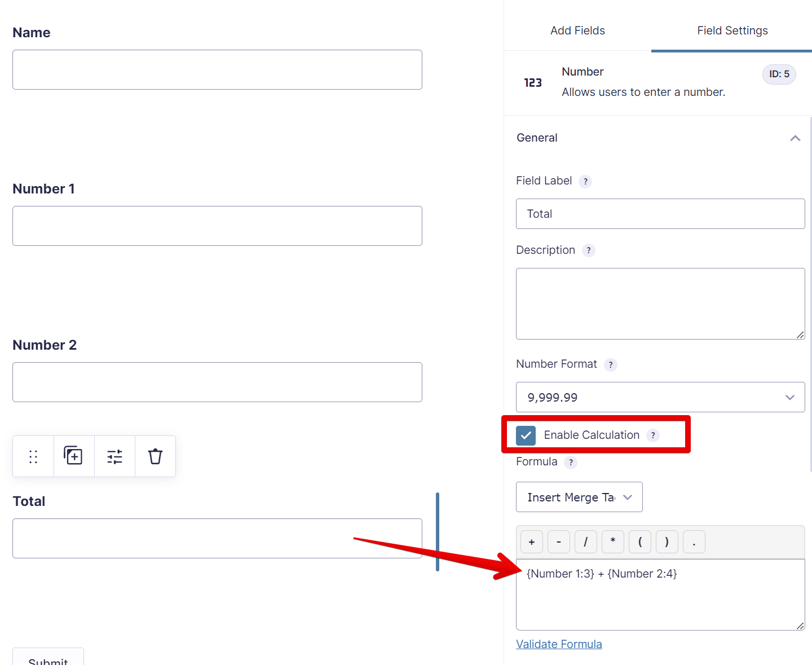Click the Name input field
This screenshot has width=812, height=665.
coord(217,69)
